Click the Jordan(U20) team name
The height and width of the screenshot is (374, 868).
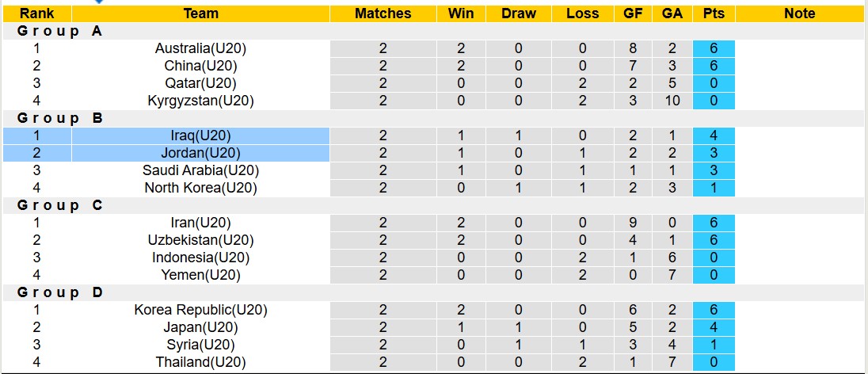pyautogui.click(x=200, y=153)
